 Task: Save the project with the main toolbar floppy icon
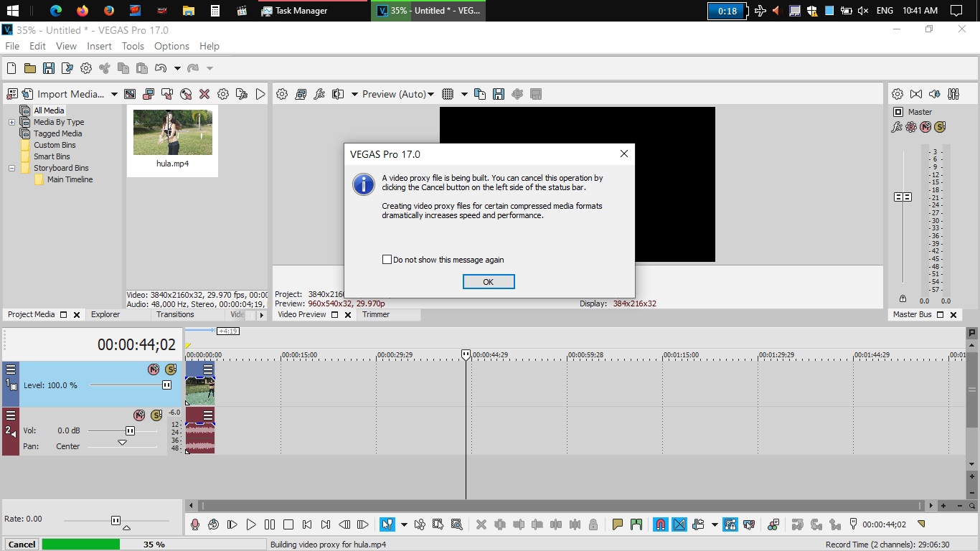click(49, 68)
